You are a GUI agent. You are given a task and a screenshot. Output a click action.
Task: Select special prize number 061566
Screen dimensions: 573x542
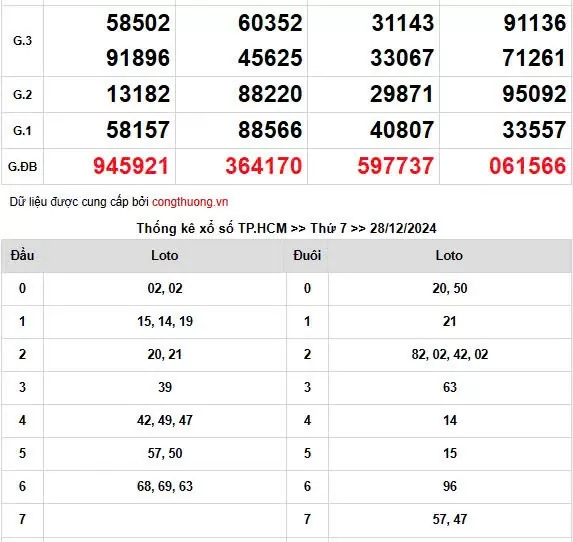click(x=528, y=166)
